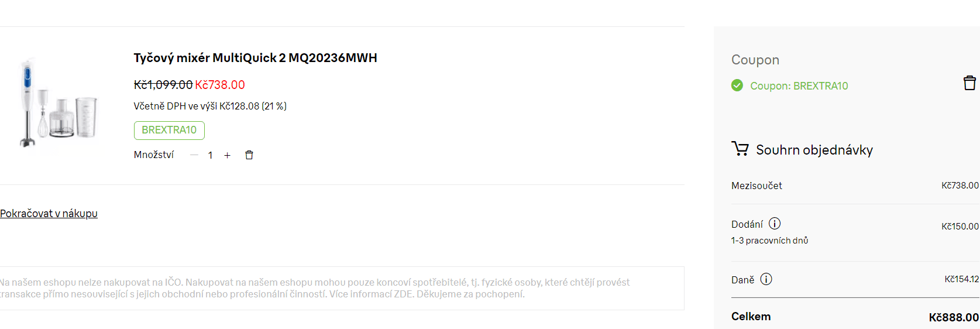Click the red discounted price Kč738.00
Screen dimensions: 980x329
point(220,85)
